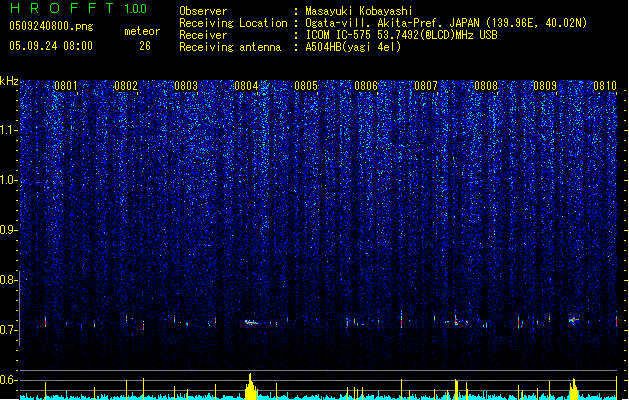Click the 'Observer' field label
Viewport: 629px width, 400px height.
click(x=203, y=11)
